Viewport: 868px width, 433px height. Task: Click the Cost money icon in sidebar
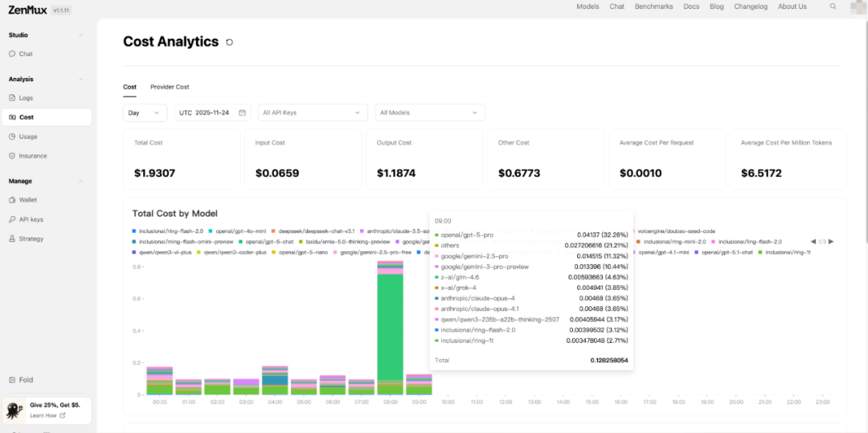click(13, 117)
